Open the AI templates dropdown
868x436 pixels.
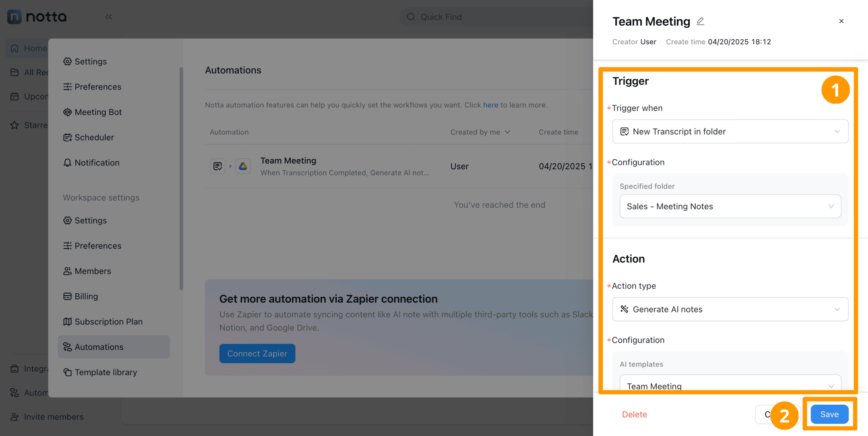pyautogui.click(x=730, y=384)
